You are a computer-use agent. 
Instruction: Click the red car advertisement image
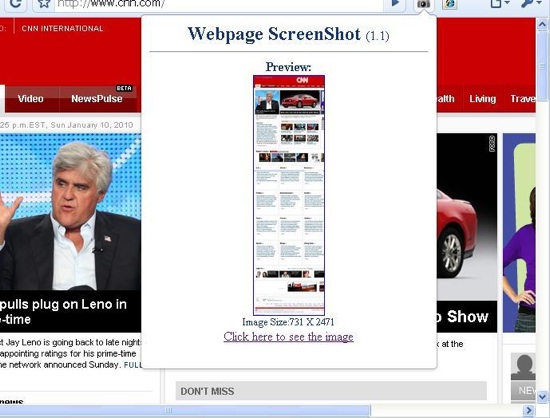click(467, 217)
